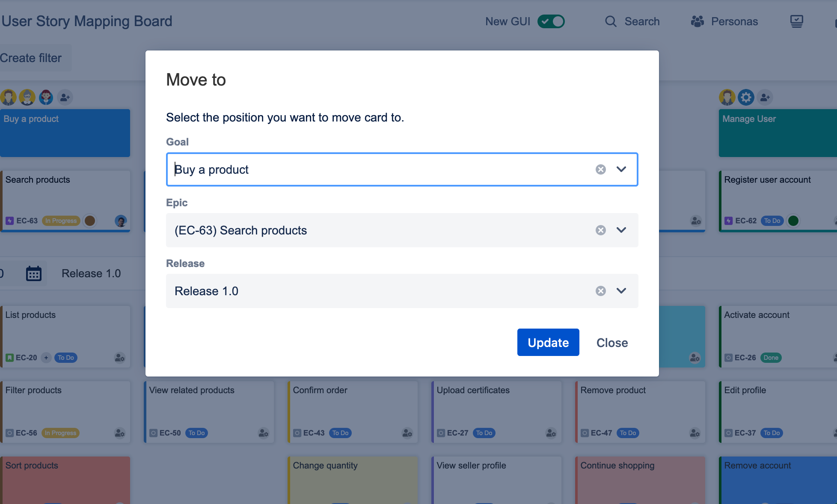
Task: Click the Update button
Action: (548, 342)
